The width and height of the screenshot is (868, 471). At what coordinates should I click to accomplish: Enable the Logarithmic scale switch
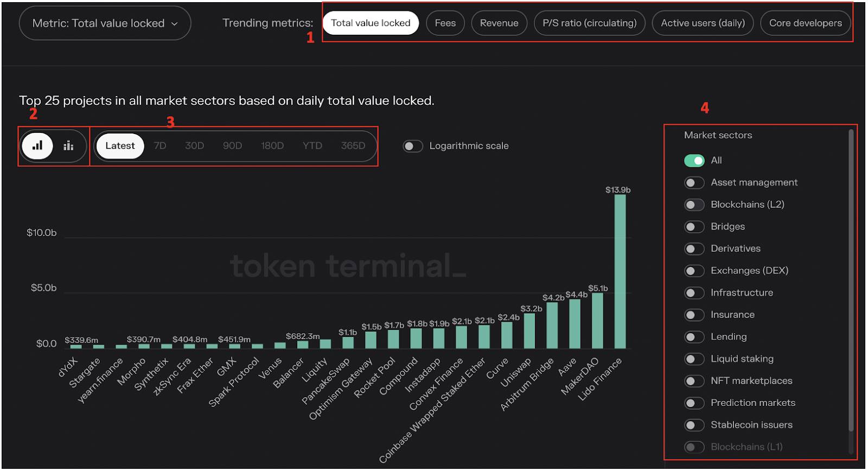click(x=413, y=146)
